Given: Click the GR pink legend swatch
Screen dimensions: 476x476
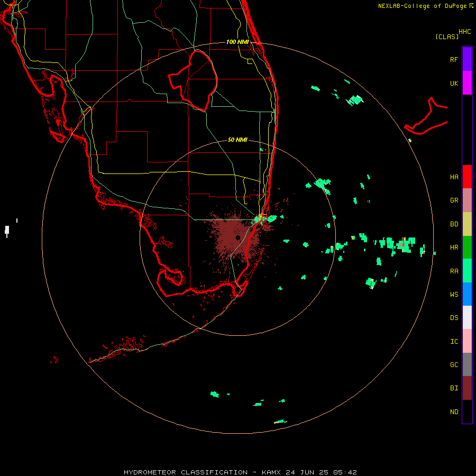Looking at the screenshot, I should (x=467, y=200).
